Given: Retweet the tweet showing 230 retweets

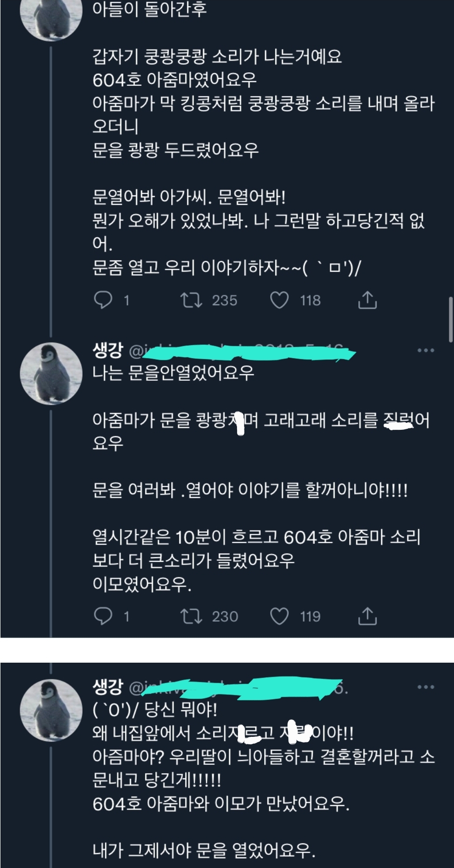Looking at the screenshot, I should coord(191,616).
